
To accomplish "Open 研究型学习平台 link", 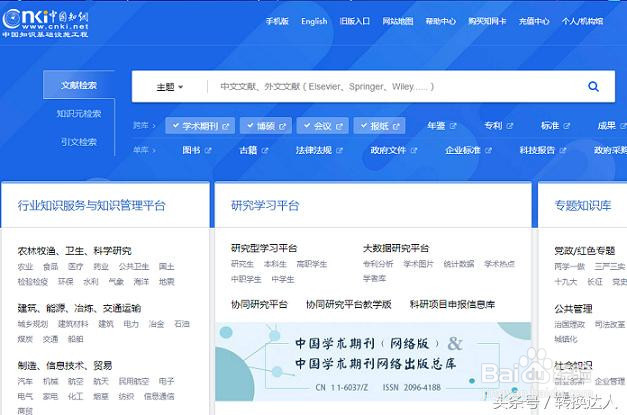I will coord(264,248).
